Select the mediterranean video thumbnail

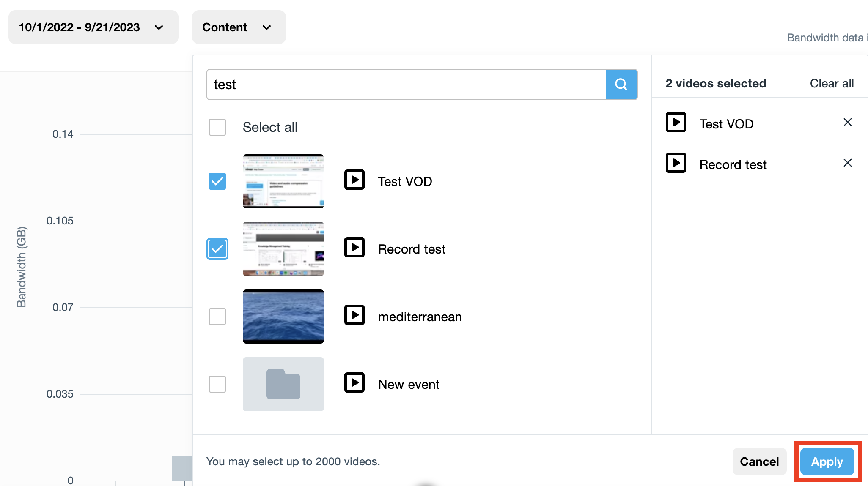pyautogui.click(x=283, y=316)
